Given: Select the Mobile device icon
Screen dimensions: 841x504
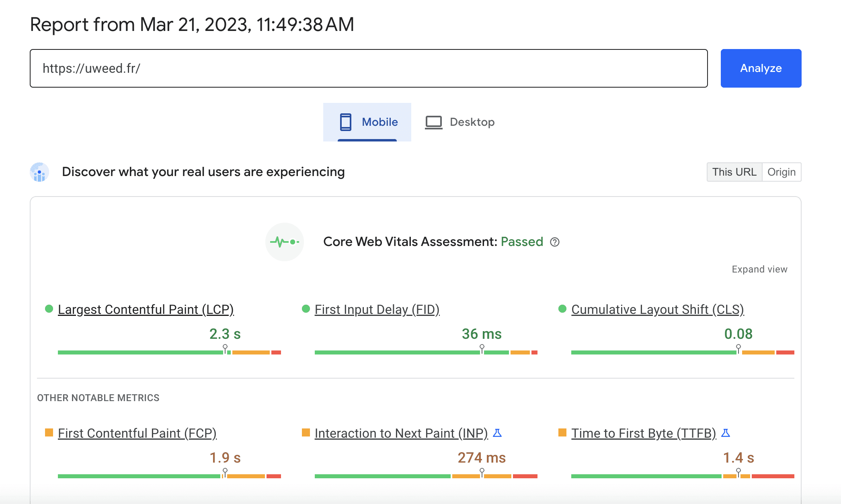Looking at the screenshot, I should (x=345, y=122).
